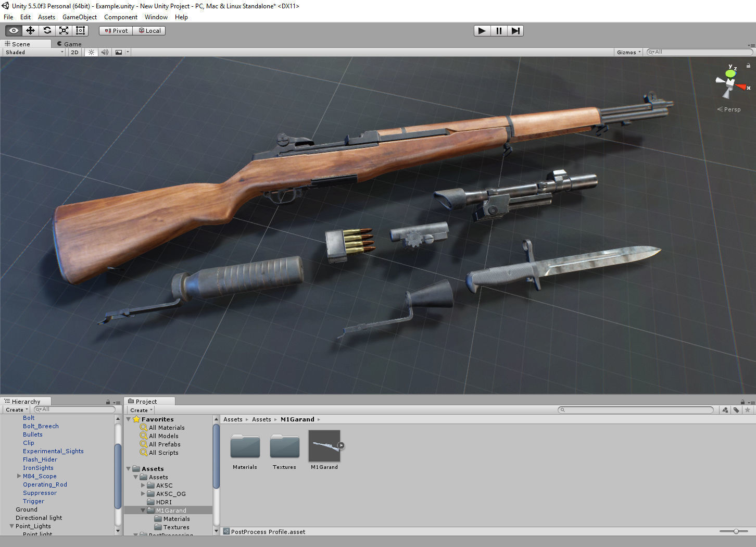This screenshot has width=756, height=547.
Task: Toggle scene lighting sun button
Action: (91, 52)
